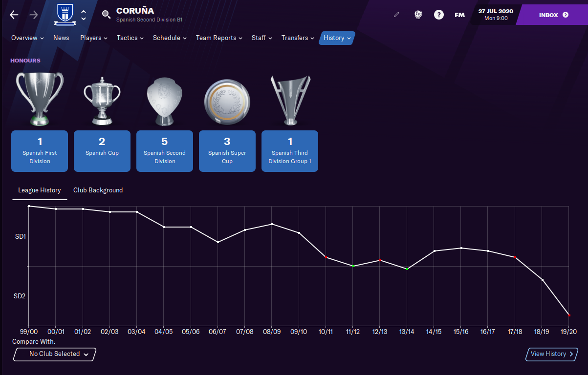Click the red 12/13 data point
Viewport: 588px width, 375px height.
(x=380, y=260)
